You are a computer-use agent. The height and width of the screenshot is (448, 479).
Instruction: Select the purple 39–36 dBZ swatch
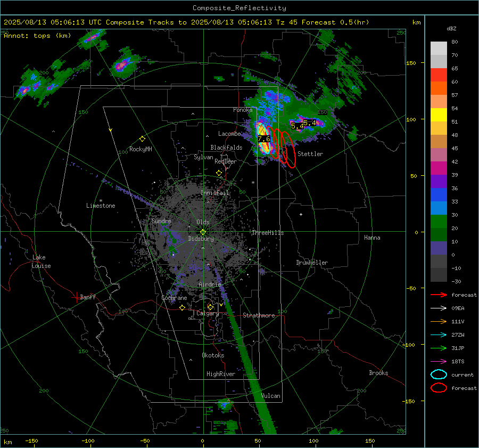point(439,182)
